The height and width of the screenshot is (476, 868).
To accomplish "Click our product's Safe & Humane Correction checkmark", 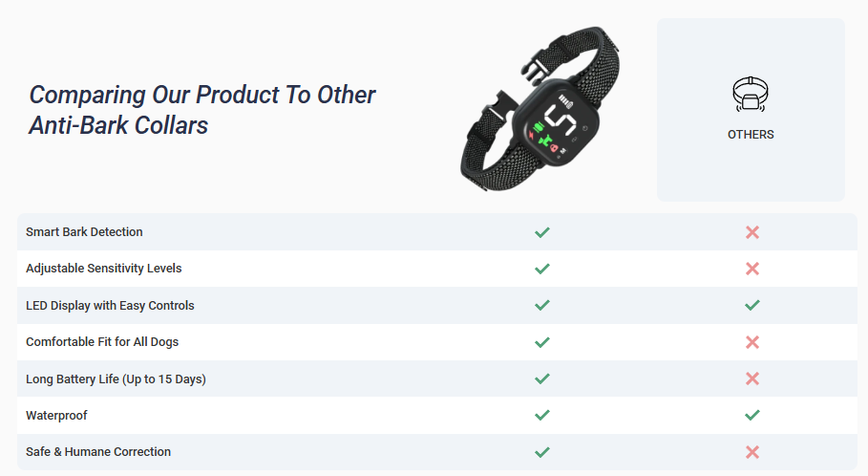I will tap(542, 452).
